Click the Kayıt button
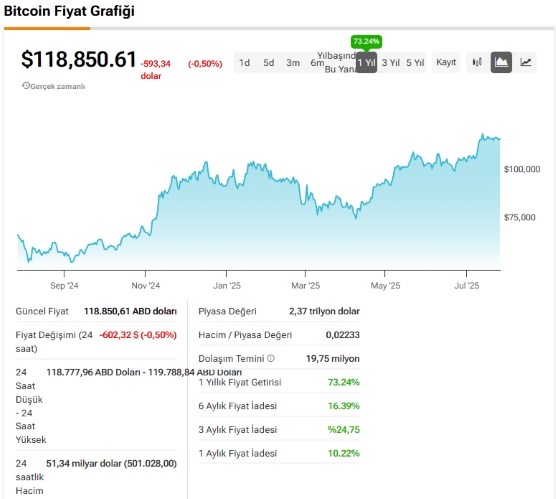The height and width of the screenshot is (499, 556). point(446,62)
